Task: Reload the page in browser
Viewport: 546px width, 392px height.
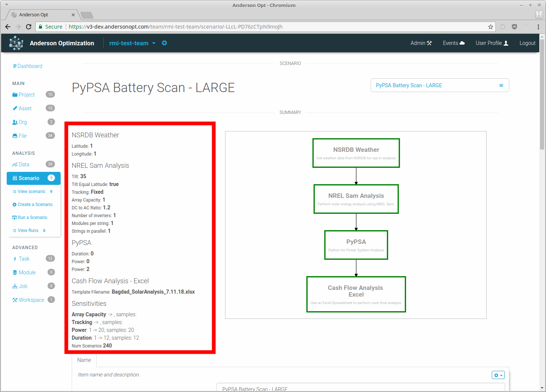Action: pos(29,27)
